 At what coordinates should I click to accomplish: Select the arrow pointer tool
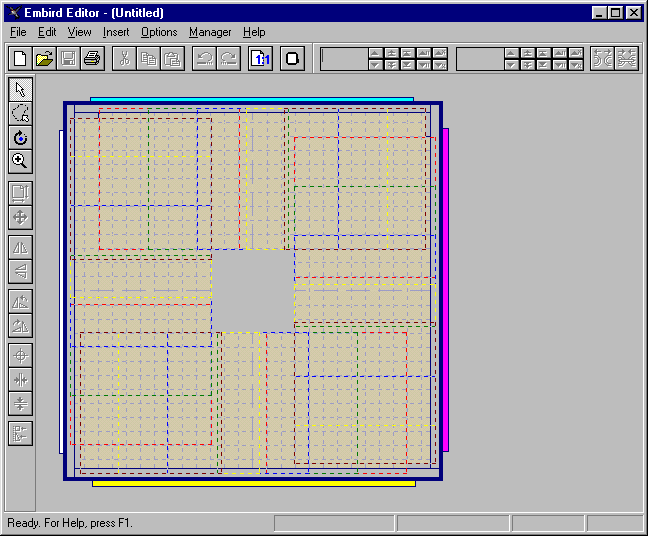[x=20, y=89]
